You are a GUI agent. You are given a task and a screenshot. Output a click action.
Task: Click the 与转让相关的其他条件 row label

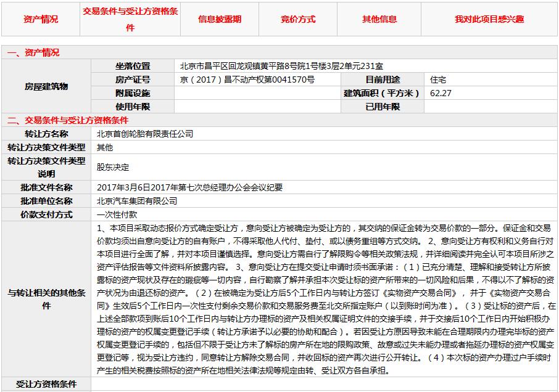click(46, 299)
